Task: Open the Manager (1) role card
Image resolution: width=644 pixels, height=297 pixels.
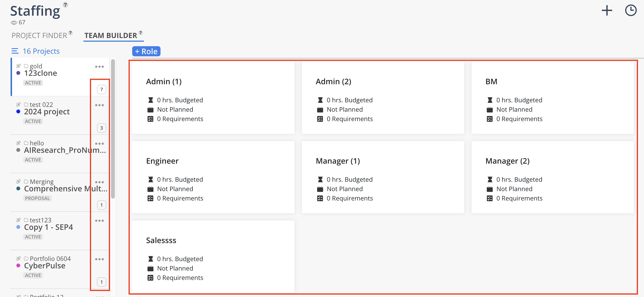Action: tap(383, 177)
